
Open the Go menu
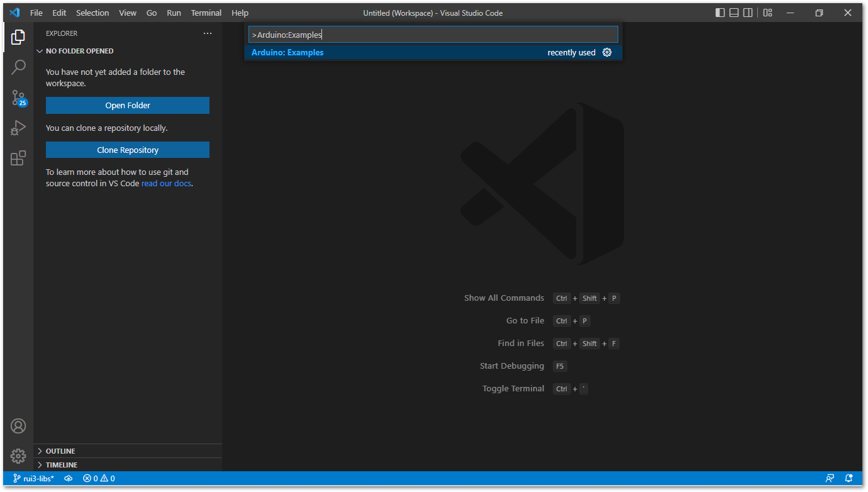152,13
